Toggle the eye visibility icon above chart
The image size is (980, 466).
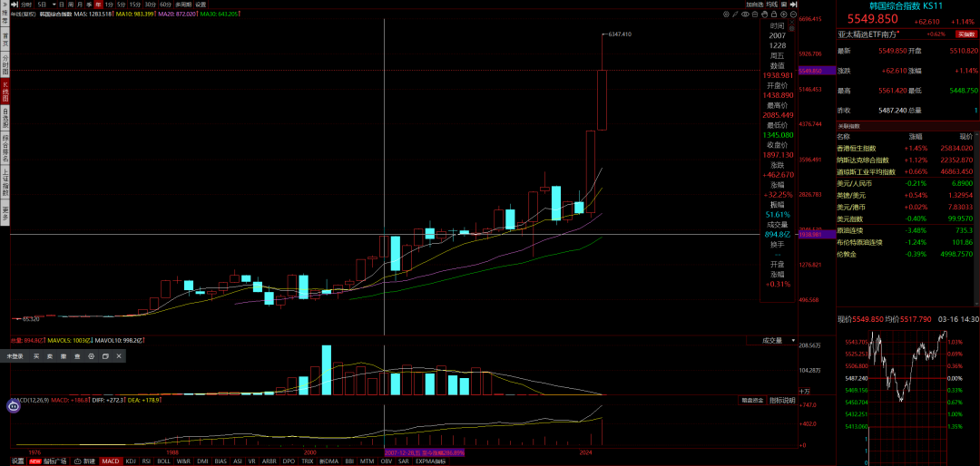pyautogui.click(x=745, y=14)
